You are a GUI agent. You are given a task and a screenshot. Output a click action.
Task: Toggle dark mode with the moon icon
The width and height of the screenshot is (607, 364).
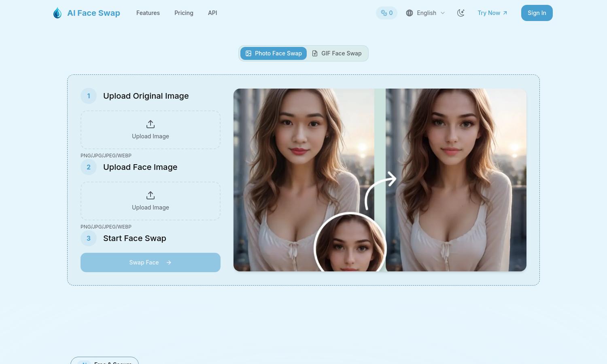click(461, 13)
